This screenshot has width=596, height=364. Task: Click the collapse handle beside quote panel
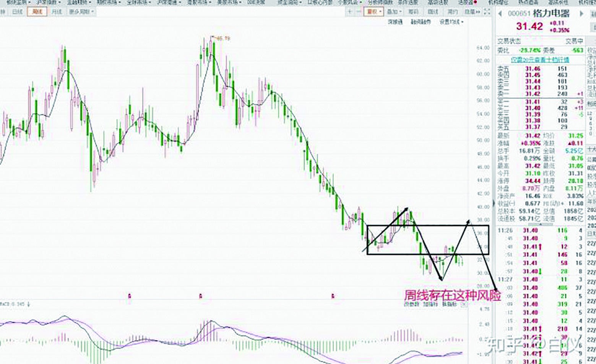494,203
